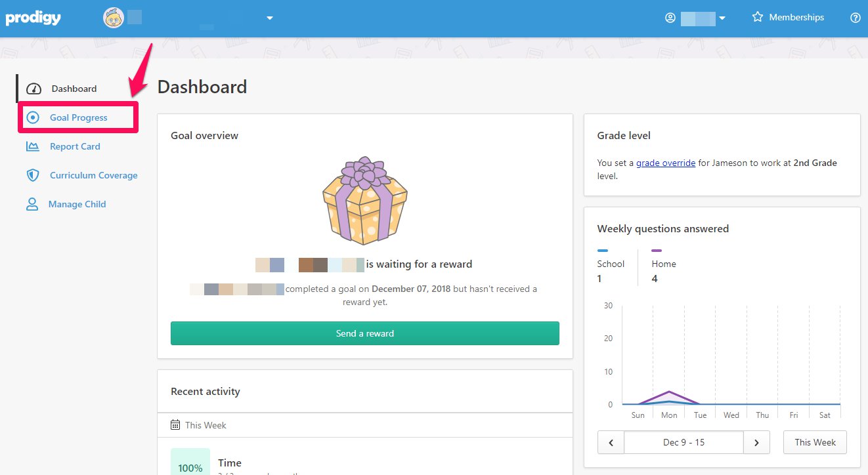Select Dashboard in sidebar
Viewport: 868px width, 475px height.
[x=74, y=89]
